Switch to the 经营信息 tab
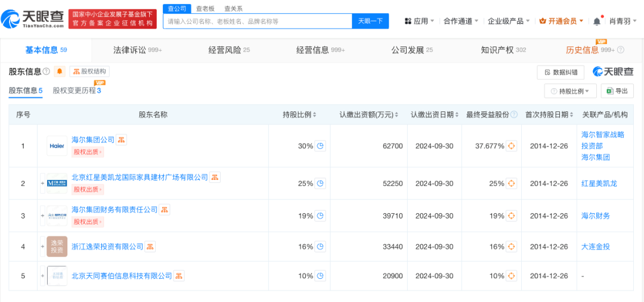 coord(321,50)
